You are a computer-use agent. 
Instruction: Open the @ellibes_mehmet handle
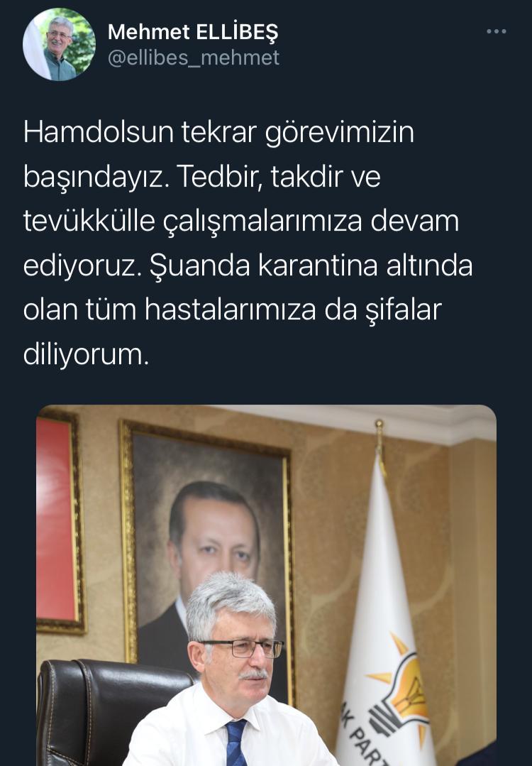click(193, 58)
